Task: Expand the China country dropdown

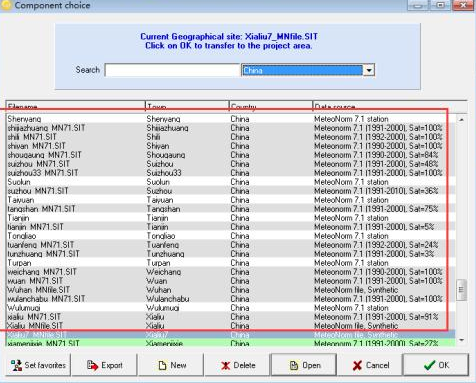Action: pyautogui.click(x=369, y=70)
